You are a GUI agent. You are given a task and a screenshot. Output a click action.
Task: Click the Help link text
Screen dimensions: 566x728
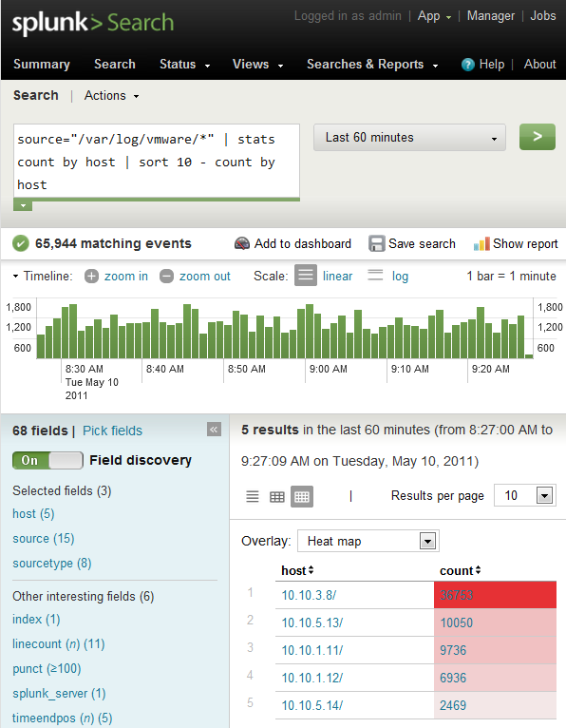coord(492,65)
